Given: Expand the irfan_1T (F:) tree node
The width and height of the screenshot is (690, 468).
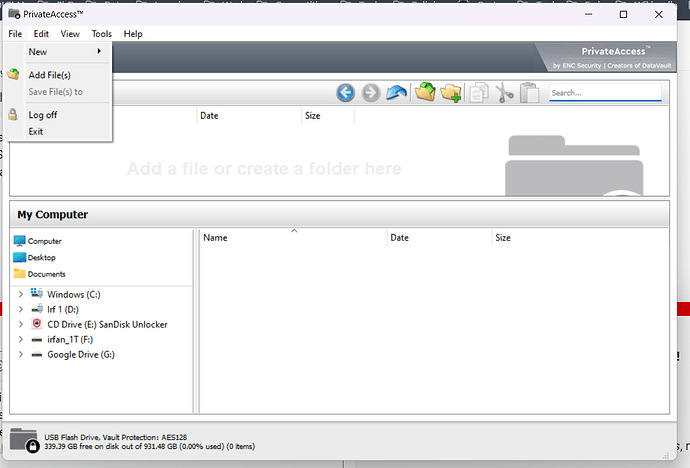Looking at the screenshot, I should click(20, 339).
